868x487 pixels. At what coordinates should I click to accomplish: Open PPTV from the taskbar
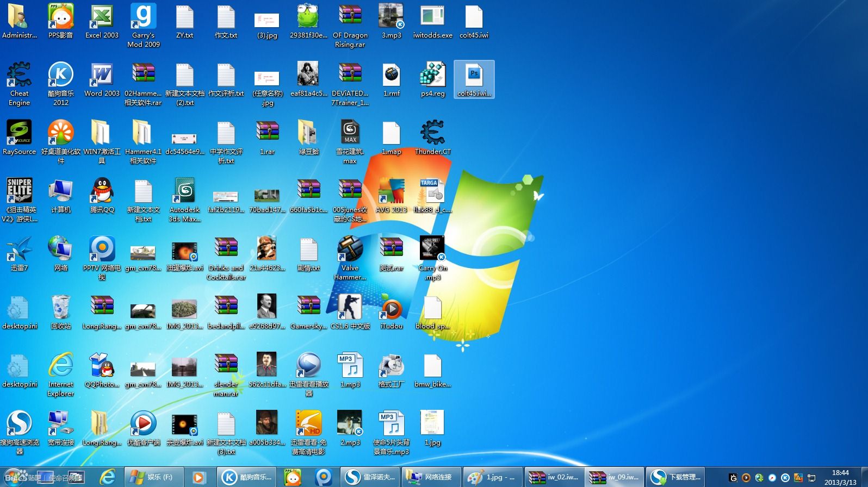(x=324, y=477)
